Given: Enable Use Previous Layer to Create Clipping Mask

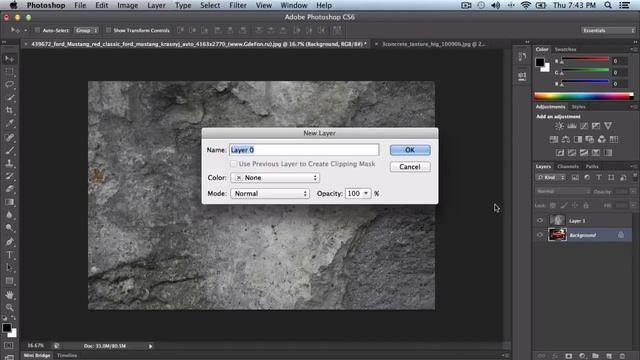Looking at the screenshot, I should [233, 164].
